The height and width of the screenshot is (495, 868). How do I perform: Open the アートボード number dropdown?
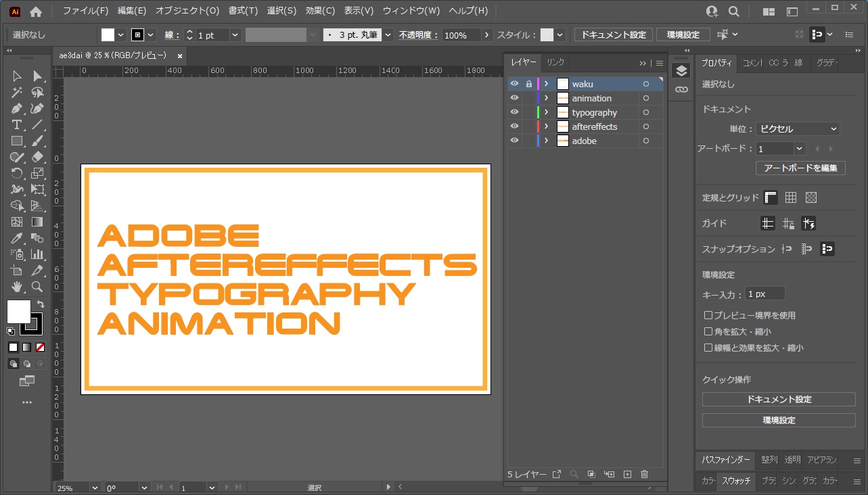pyautogui.click(x=800, y=148)
